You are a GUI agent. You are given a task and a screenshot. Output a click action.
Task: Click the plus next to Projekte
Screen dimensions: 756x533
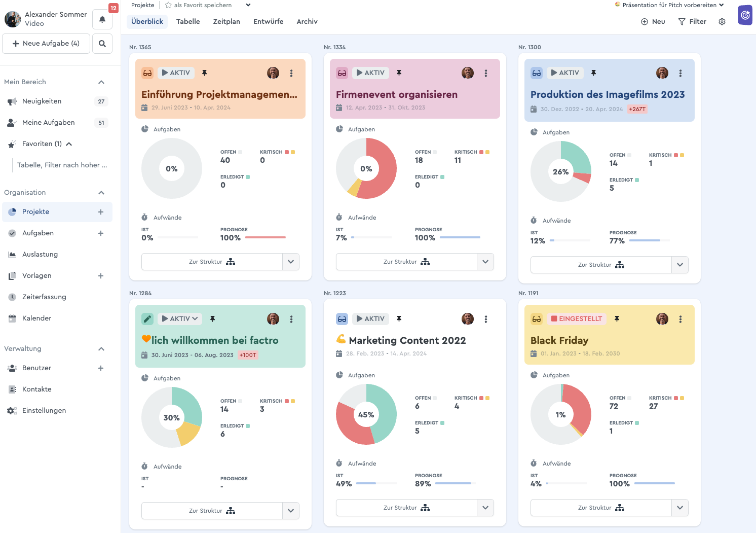(x=101, y=212)
